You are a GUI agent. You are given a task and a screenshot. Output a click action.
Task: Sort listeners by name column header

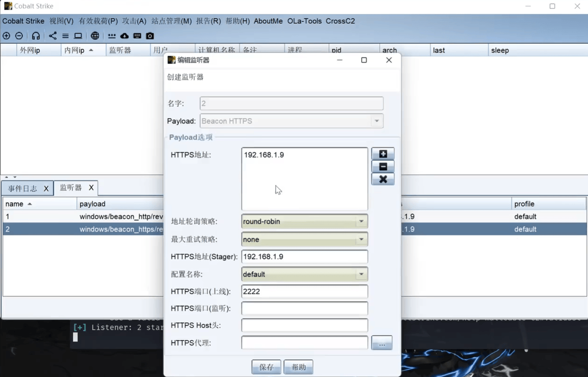coord(39,204)
